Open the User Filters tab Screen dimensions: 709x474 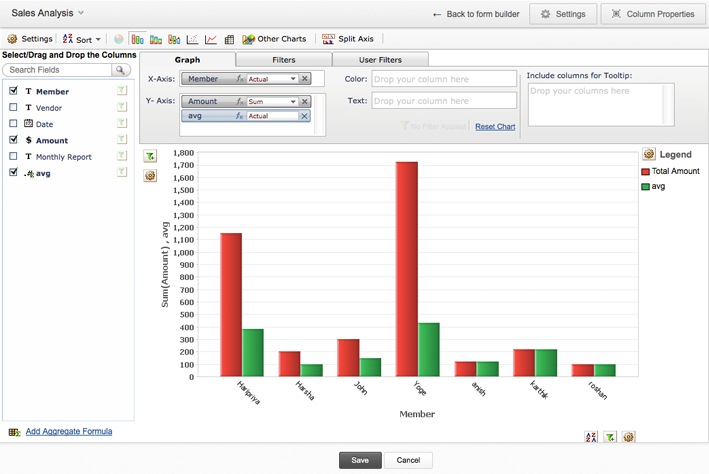click(x=380, y=60)
